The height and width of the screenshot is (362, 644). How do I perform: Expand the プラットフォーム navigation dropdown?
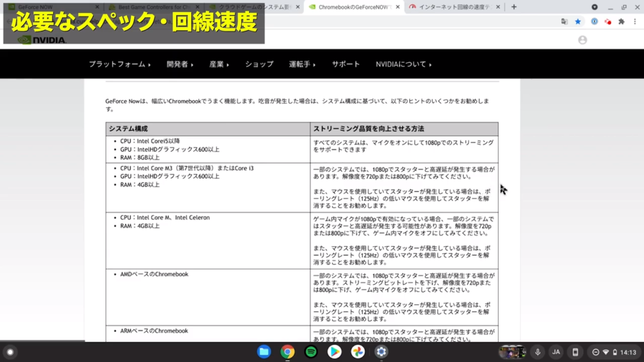[119, 64]
